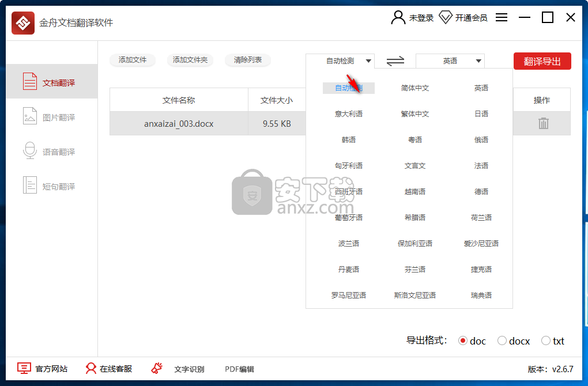Click the 清除列表 button
588x386 pixels.
247,60
